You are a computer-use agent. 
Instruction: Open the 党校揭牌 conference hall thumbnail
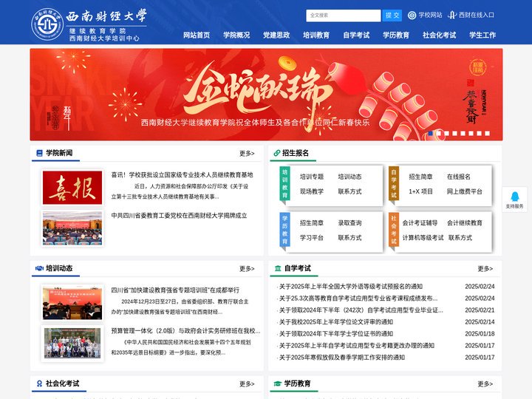72,228
